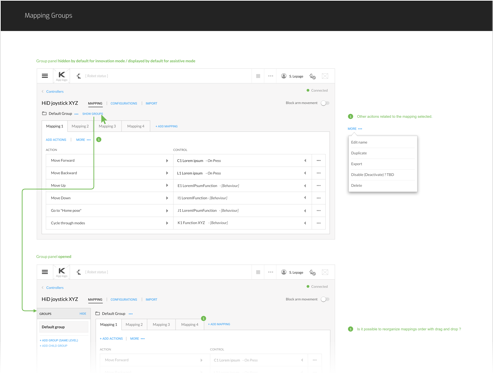This screenshot has height=373, width=493.
Task: Open the hamburger menu in the hidden-group-panel mockup
Action: tap(45, 76)
